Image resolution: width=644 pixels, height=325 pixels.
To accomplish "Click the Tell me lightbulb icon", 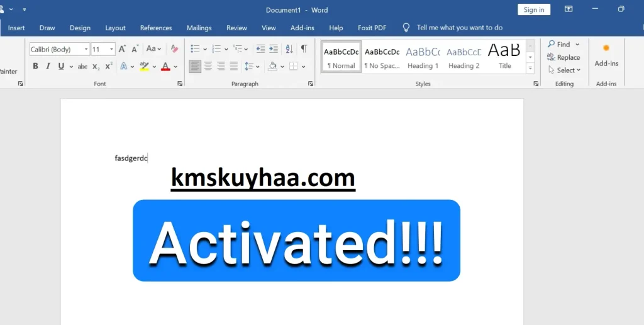I will click(406, 28).
